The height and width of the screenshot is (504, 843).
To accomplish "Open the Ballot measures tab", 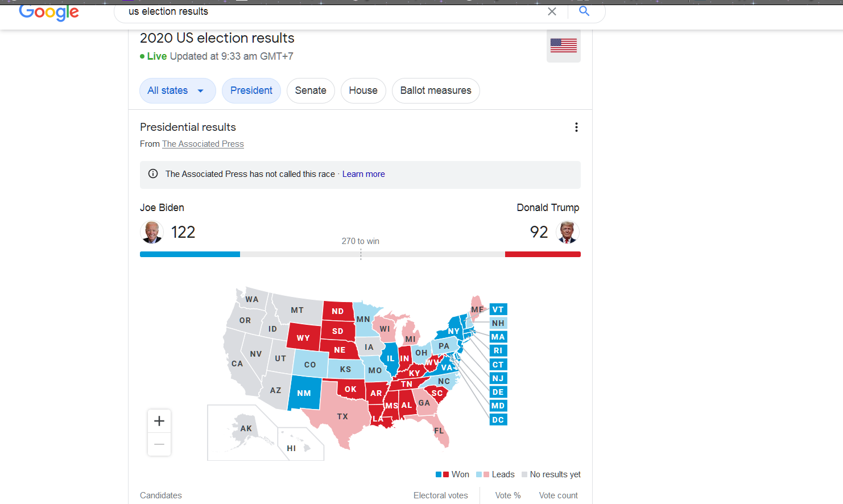I will point(436,90).
